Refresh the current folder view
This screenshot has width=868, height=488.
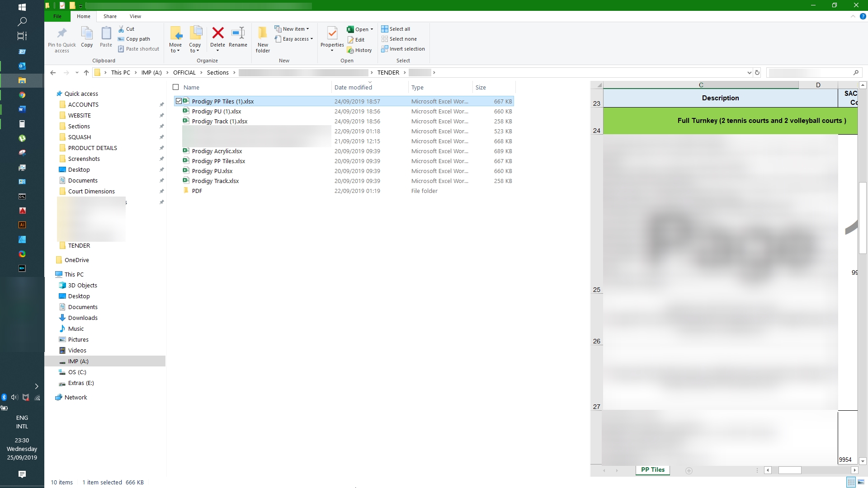757,72
